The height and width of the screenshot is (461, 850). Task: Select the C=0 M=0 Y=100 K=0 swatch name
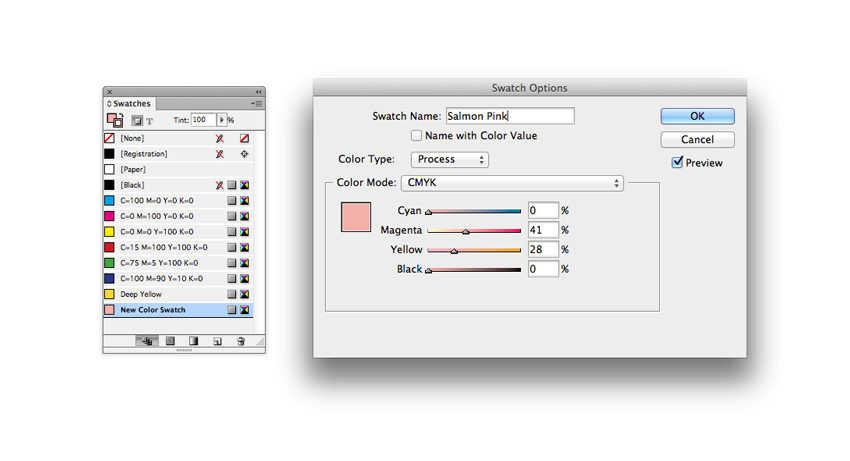tap(157, 232)
